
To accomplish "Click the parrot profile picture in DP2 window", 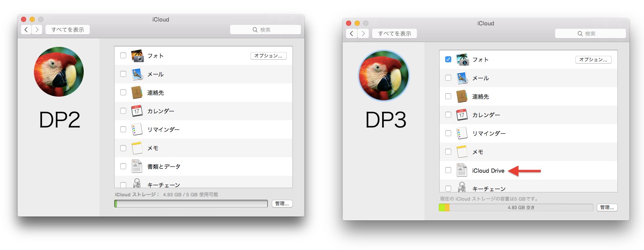I will click(59, 72).
